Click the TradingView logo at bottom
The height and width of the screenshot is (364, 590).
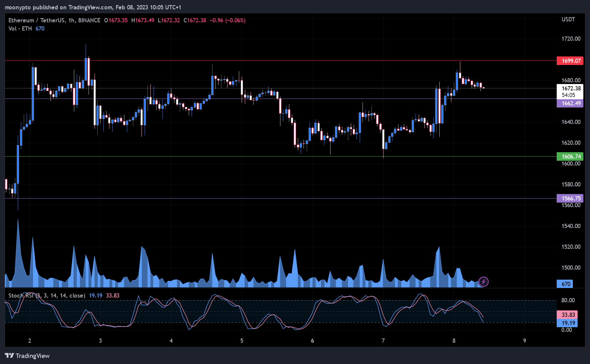[27, 356]
